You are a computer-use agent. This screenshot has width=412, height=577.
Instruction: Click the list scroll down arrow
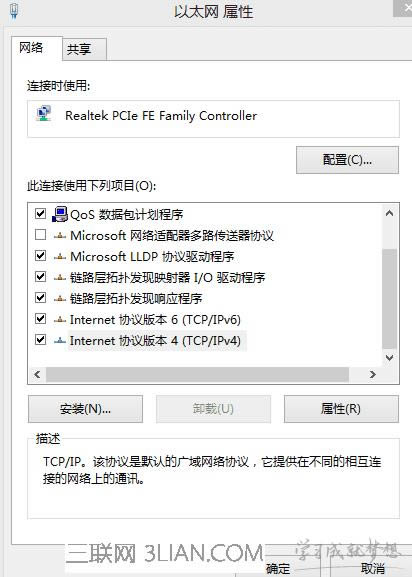click(x=389, y=357)
